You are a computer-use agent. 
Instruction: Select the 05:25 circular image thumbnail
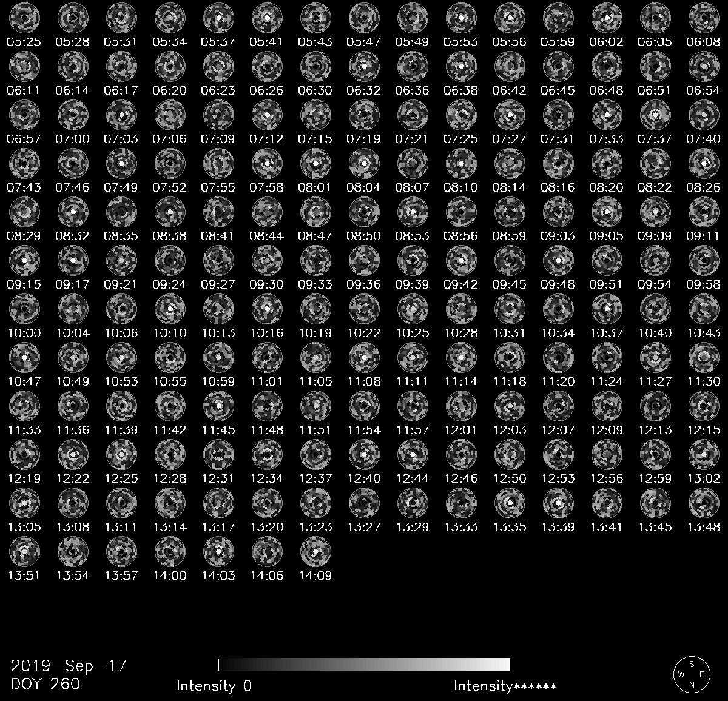24,18
